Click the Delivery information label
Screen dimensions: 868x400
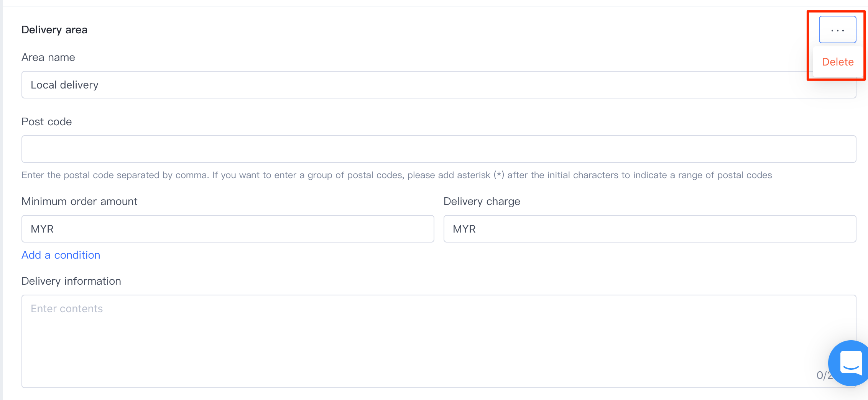click(71, 281)
